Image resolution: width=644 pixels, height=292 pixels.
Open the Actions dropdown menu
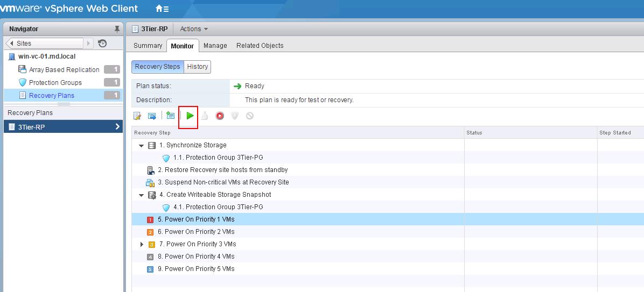pyautogui.click(x=194, y=29)
